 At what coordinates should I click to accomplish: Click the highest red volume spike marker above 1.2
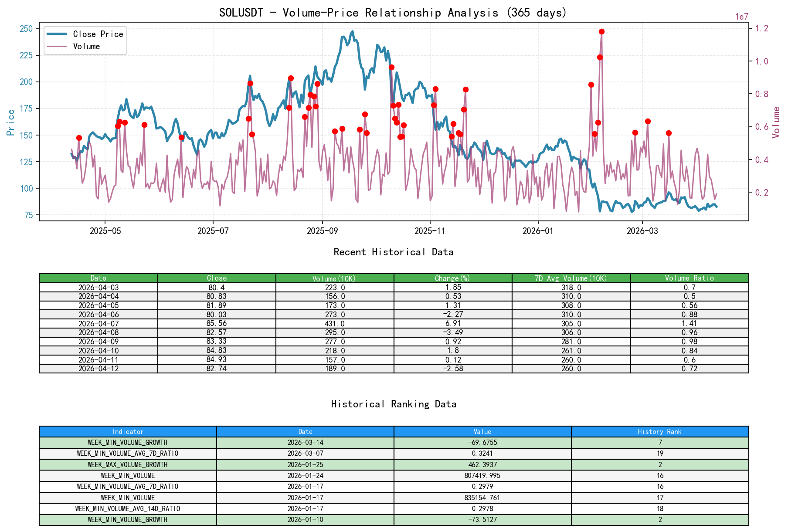point(601,31)
